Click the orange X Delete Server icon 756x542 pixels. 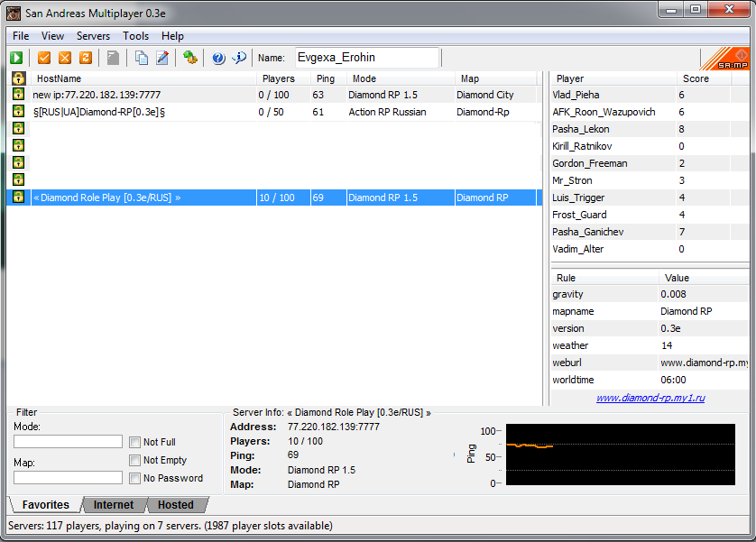(65, 58)
